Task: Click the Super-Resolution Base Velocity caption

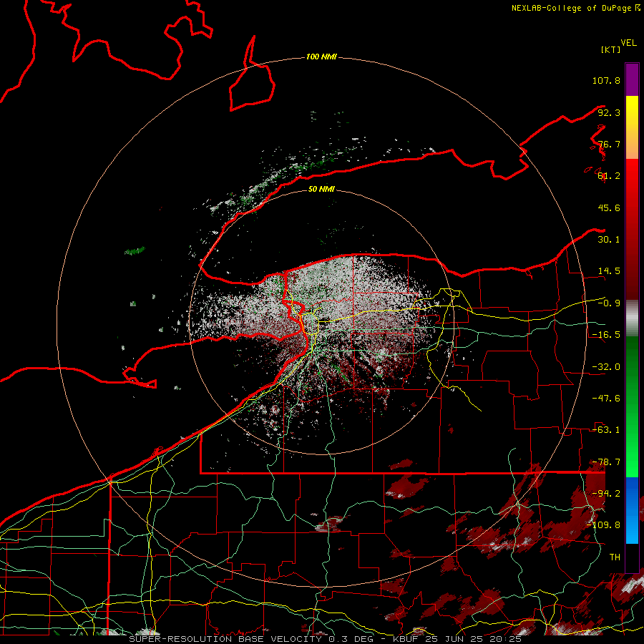Action: [x=326, y=639]
